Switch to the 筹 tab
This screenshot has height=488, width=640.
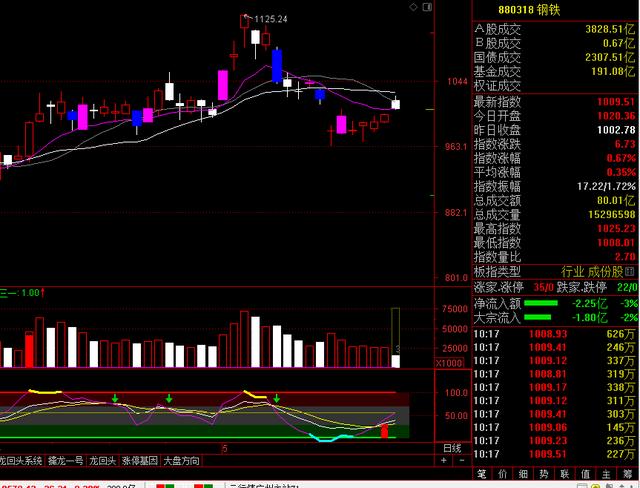(x=628, y=474)
